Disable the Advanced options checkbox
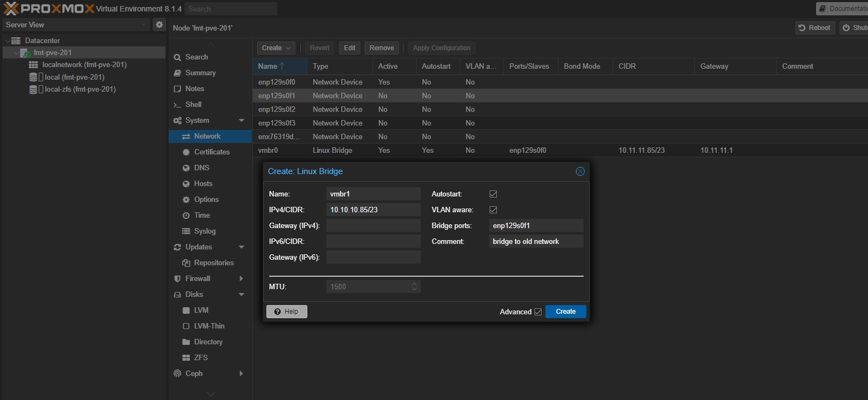The height and width of the screenshot is (400, 868). (x=538, y=312)
